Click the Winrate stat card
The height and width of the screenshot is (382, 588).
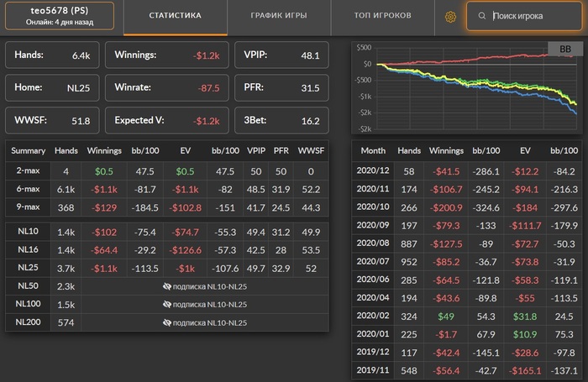pyautogui.click(x=167, y=87)
